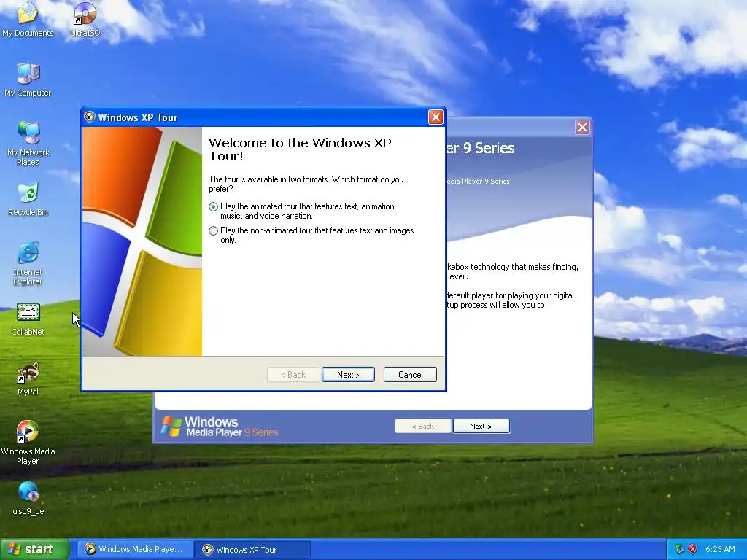Click the 6:23 AM system clock
Viewport: 747px width, 560px height.
(x=720, y=549)
